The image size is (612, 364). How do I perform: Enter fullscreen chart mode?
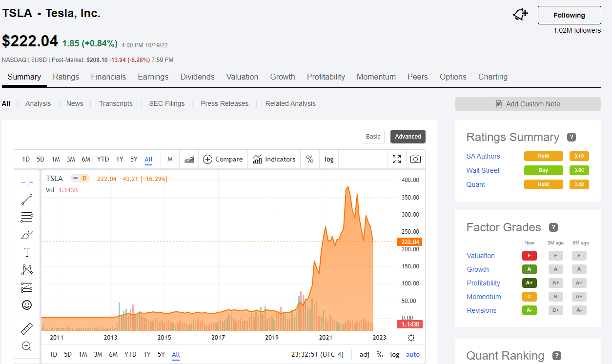coord(397,159)
